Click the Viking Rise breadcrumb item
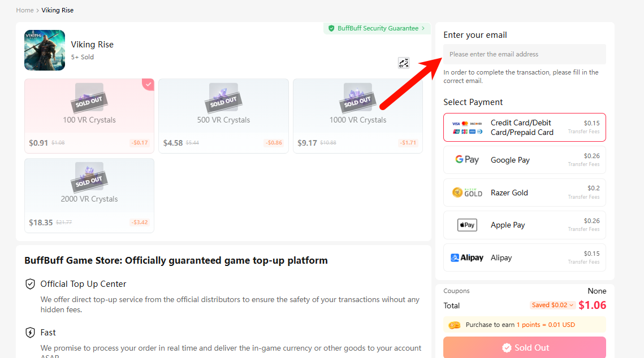This screenshot has height=358, width=644. point(58,10)
